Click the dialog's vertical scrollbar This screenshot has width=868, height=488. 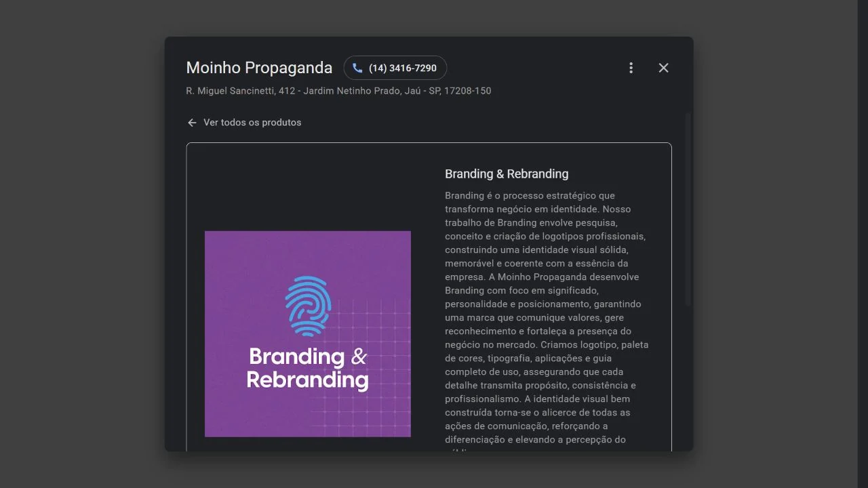coord(689,209)
